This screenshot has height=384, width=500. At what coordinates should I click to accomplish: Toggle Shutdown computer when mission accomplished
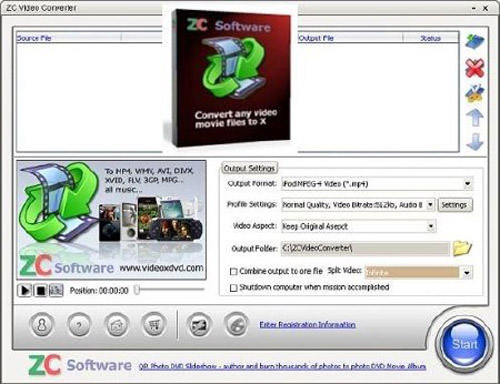coord(234,287)
